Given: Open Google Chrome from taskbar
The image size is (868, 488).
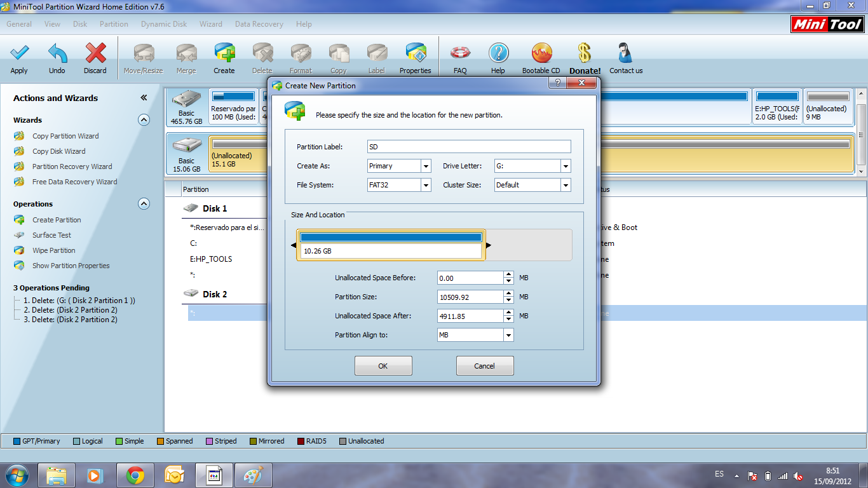Looking at the screenshot, I should coord(135,475).
